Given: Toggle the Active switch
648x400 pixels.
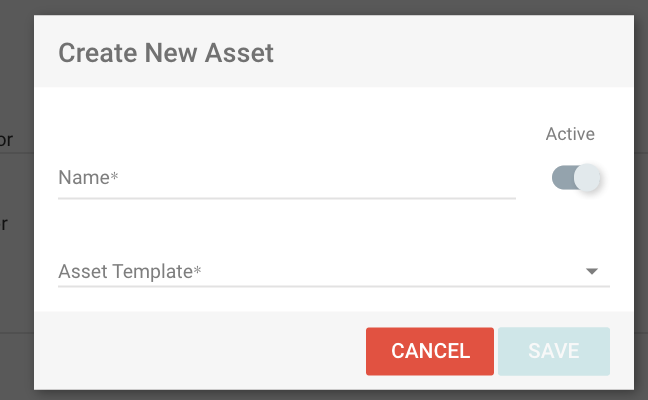Looking at the screenshot, I should tap(575, 178).
